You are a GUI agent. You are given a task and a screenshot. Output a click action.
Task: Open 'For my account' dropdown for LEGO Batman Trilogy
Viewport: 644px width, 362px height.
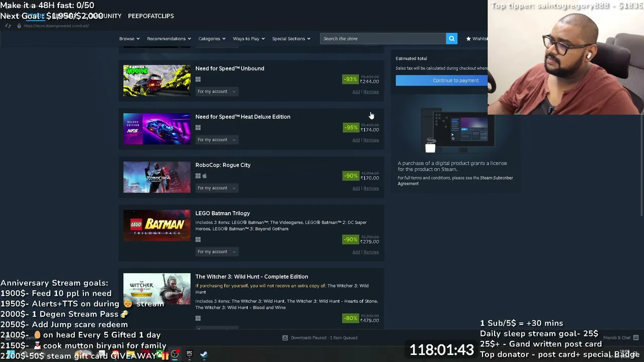pos(217,252)
